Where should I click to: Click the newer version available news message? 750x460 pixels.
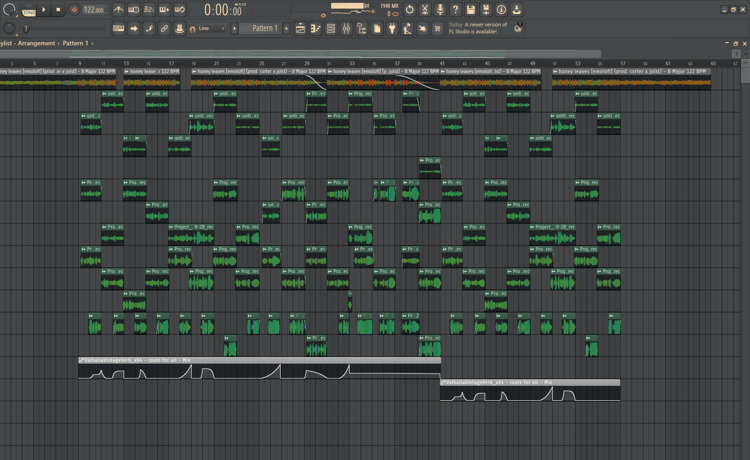[x=478, y=28]
